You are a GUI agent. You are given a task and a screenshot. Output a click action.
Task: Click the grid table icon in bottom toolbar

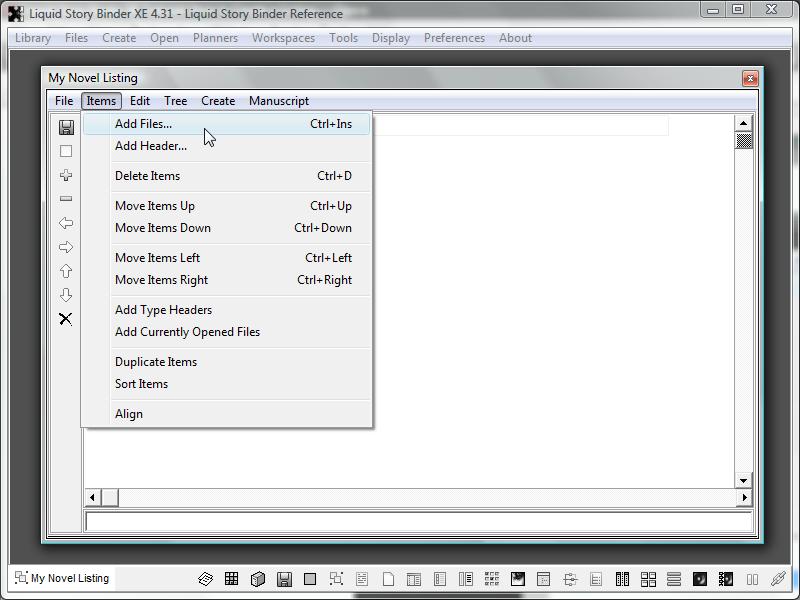coord(231,579)
